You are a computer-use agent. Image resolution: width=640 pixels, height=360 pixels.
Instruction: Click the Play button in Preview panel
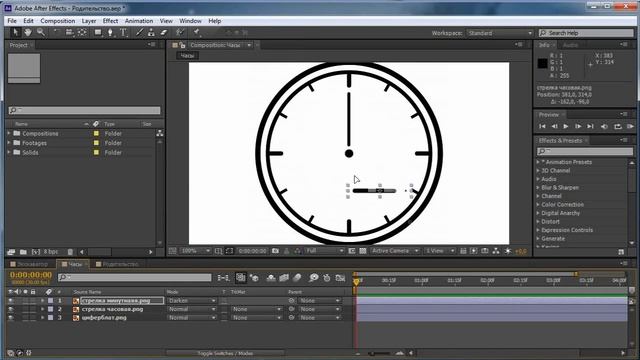pos(566,127)
